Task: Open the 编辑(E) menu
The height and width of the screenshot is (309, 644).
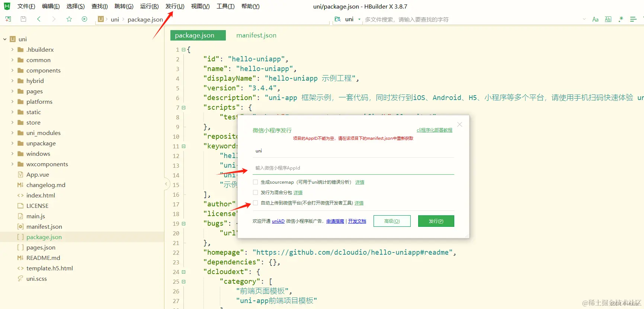Action: click(x=51, y=6)
